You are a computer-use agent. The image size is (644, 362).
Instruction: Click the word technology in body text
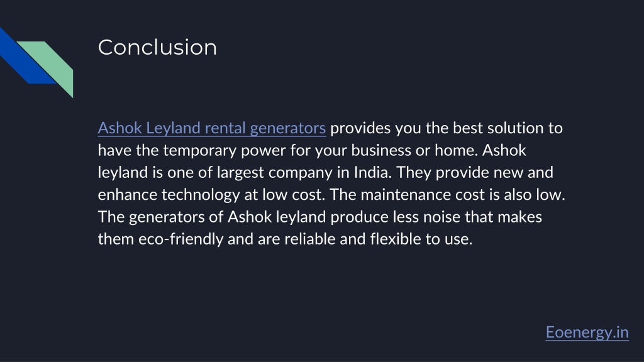[x=201, y=195]
